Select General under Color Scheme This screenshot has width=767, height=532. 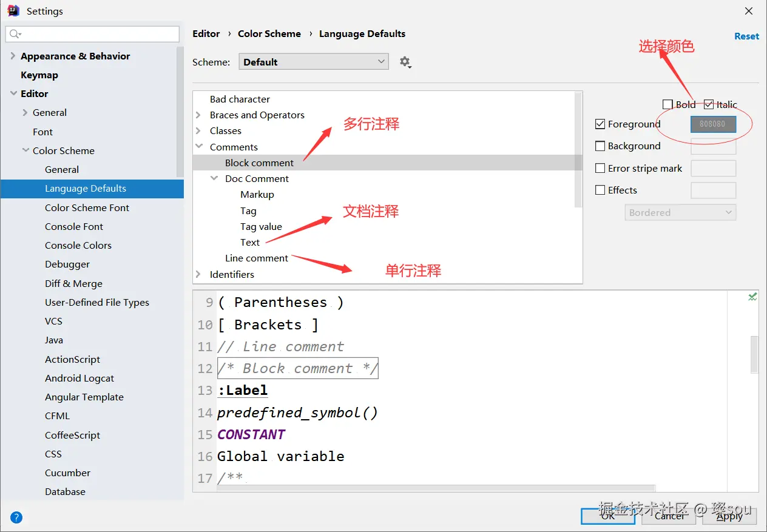(62, 169)
